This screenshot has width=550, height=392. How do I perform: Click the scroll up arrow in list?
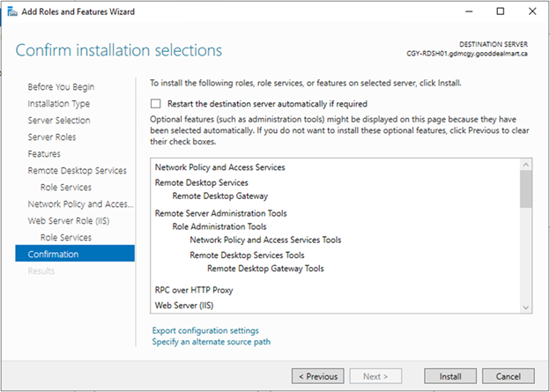coord(526,165)
